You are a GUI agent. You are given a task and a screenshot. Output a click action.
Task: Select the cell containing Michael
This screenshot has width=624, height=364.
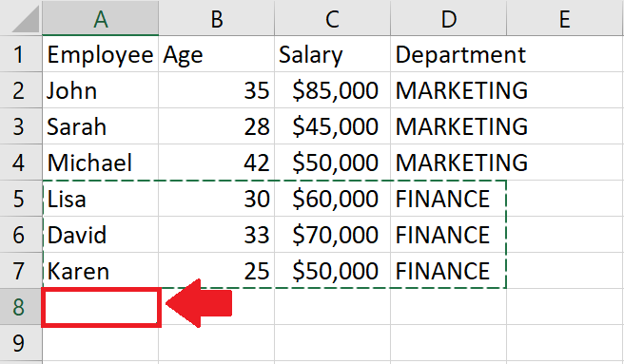click(x=101, y=163)
